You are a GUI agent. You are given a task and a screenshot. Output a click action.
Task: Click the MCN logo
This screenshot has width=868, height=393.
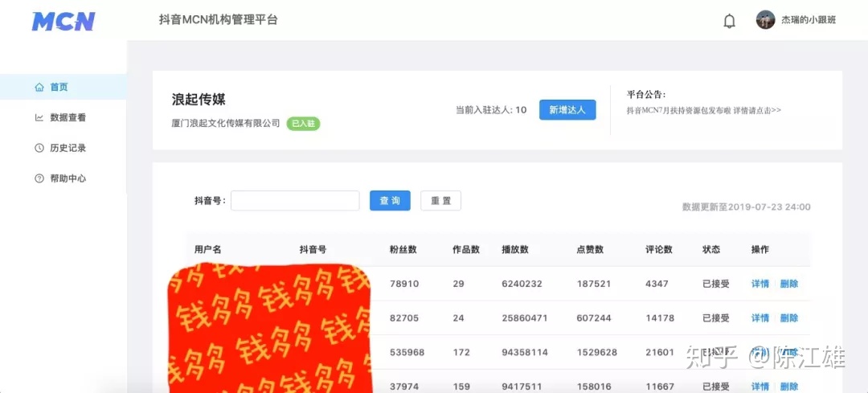coord(63,21)
